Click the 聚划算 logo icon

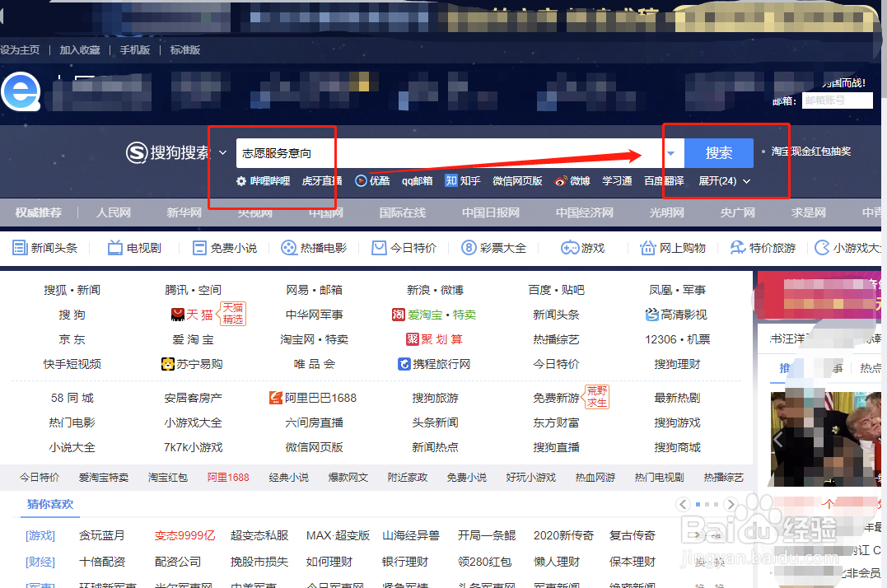[x=413, y=339]
